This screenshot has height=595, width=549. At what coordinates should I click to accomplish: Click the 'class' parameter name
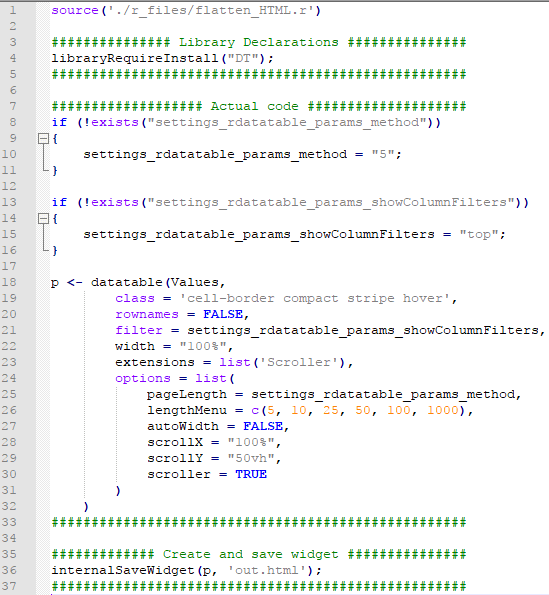click(135, 298)
